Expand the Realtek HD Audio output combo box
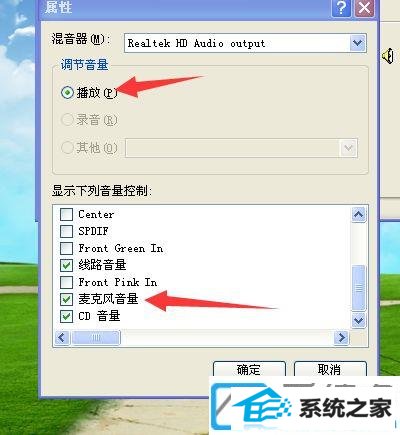400x435 pixels. pyautogui.click(x=245, y=43)
